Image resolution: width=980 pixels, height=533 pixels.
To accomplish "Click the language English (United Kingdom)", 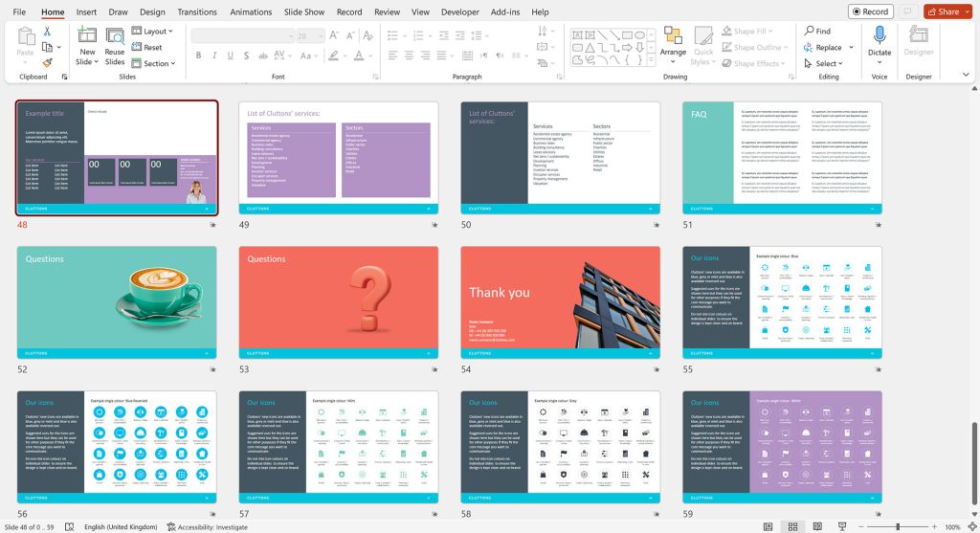I will coord(121,526).
